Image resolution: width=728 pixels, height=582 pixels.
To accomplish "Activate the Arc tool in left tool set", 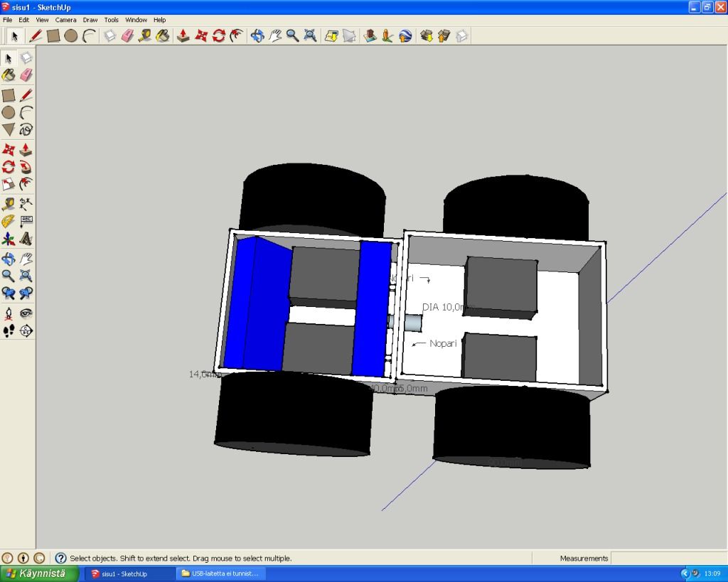I will pyautogui.click(x=26, y=112).
